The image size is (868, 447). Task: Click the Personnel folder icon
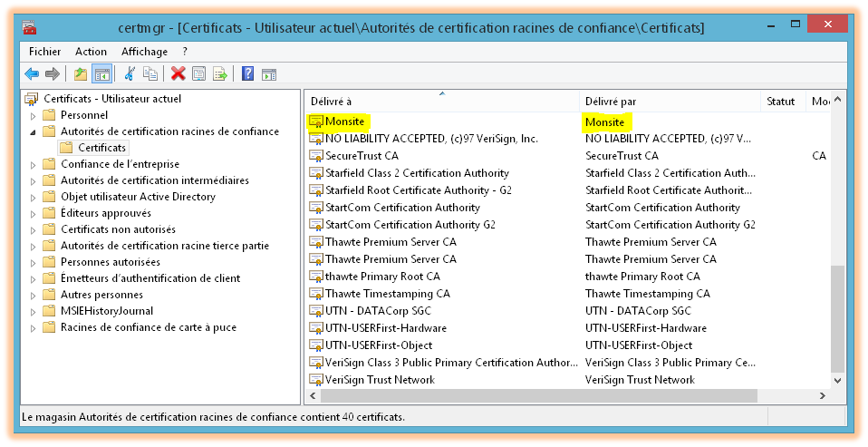tap(50, 114)
